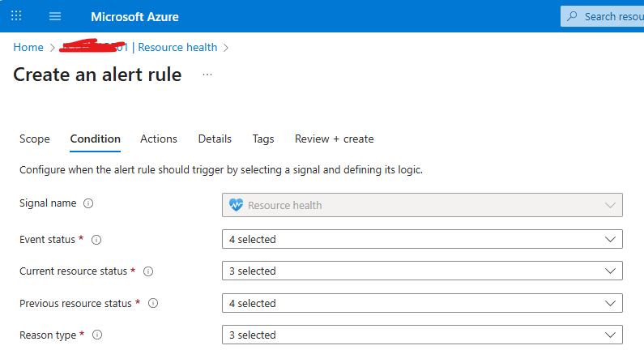Image resolution: width=644 pixels, height=350 pixels.
Task: Open the portal hamburger menu
Action: (55, 16)
